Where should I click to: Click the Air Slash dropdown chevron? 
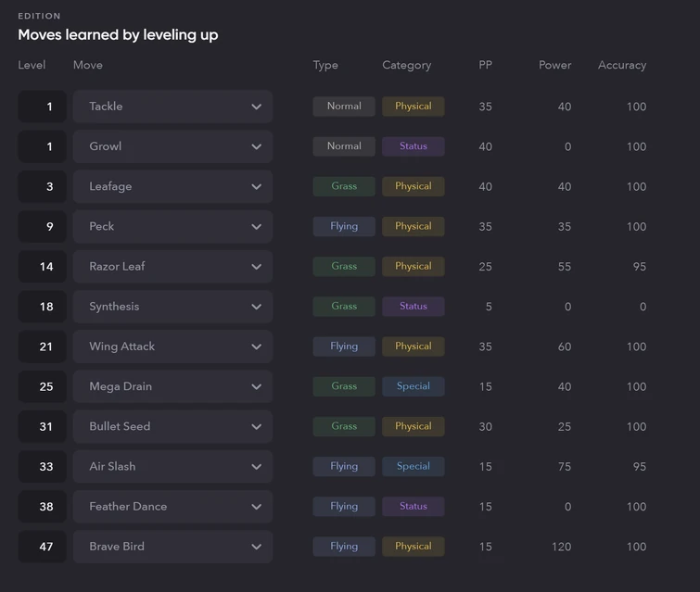coord(256,467)
